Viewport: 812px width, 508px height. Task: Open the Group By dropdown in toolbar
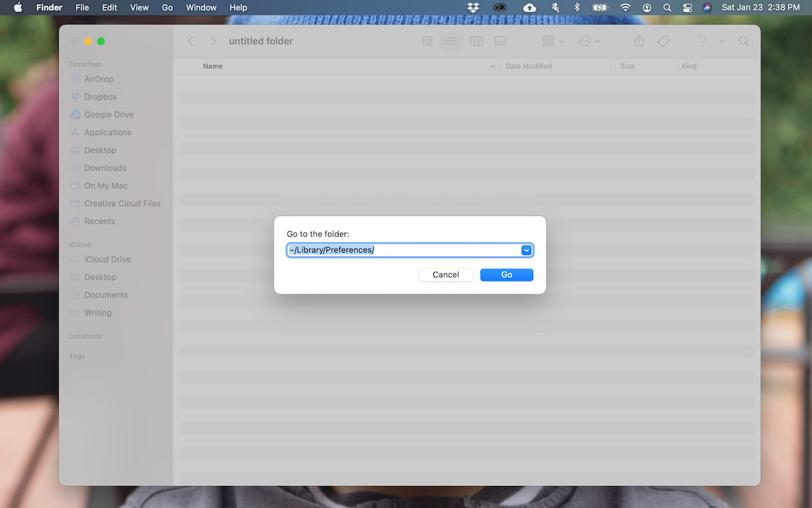pos(553,41)
